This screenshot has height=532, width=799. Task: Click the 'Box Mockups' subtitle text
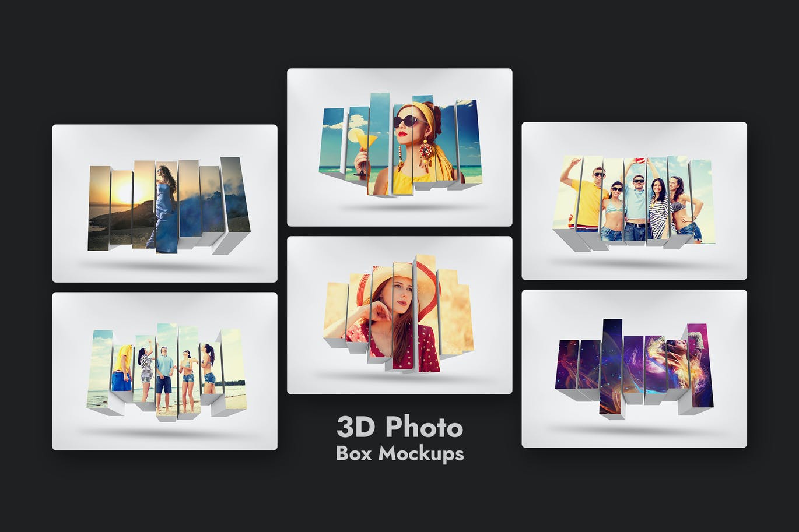399,454
